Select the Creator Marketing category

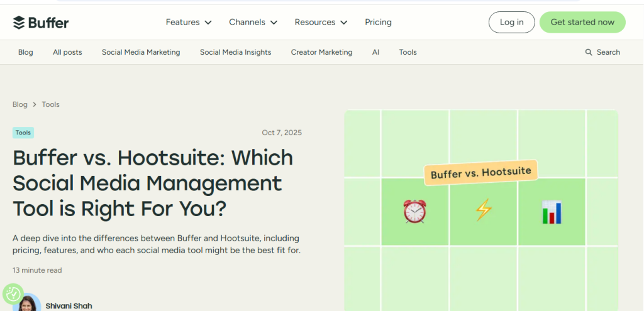click(321, 52)
